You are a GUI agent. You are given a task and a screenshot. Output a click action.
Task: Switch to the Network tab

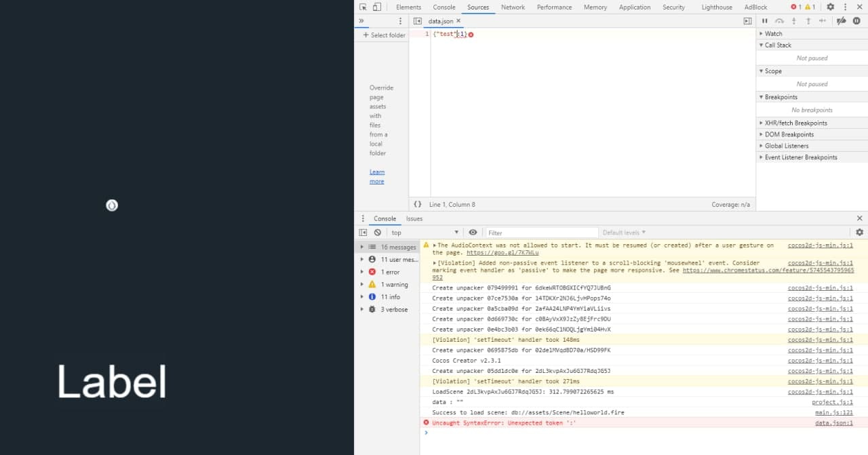(x=513, y=7)
